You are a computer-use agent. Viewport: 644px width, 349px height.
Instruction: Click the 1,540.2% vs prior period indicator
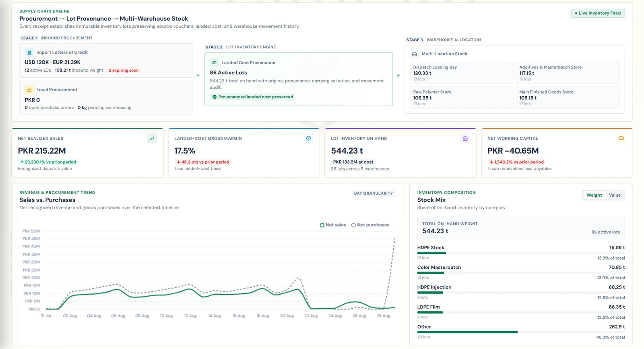[x=516, y=162]
